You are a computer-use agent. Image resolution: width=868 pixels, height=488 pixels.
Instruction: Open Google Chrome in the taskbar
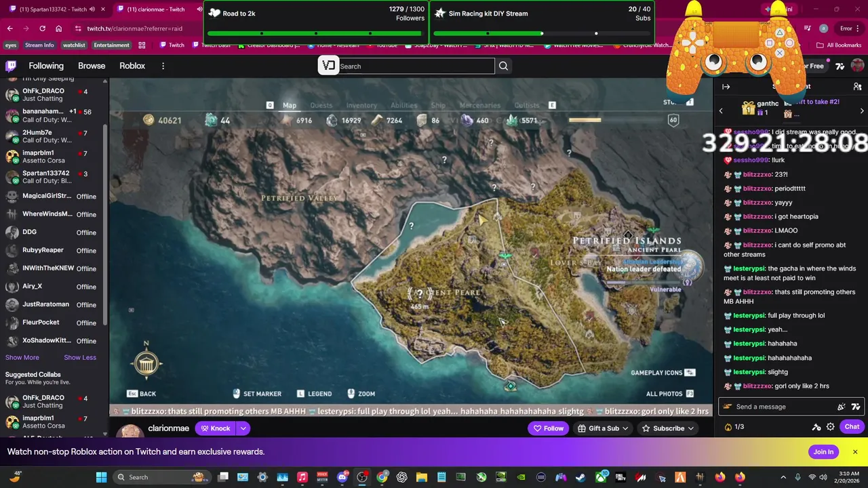click(382, 477)
